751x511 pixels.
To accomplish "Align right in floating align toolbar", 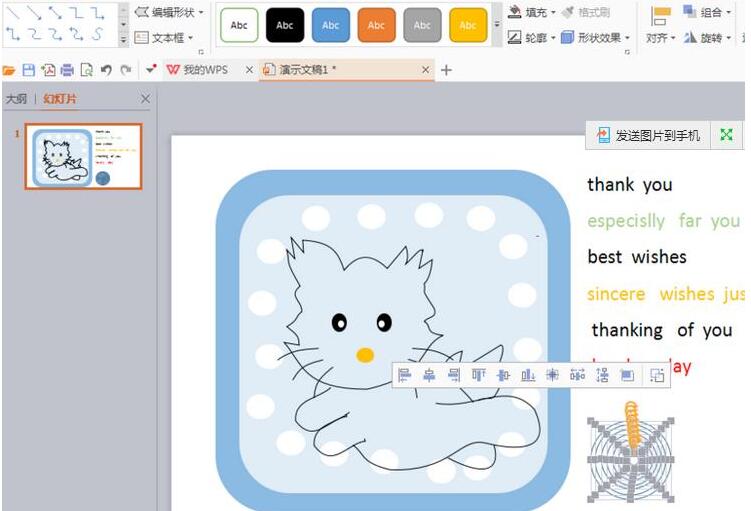I will coord(454,375).
